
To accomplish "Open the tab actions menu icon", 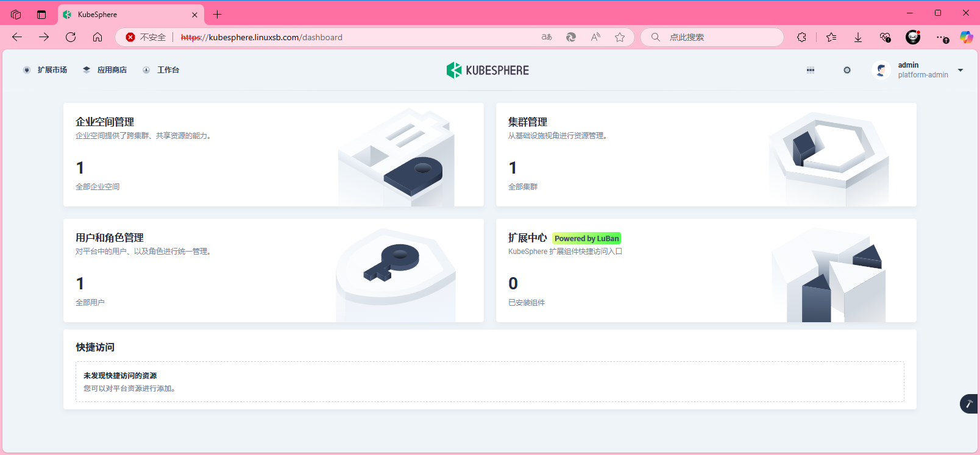I will point(41,15).
